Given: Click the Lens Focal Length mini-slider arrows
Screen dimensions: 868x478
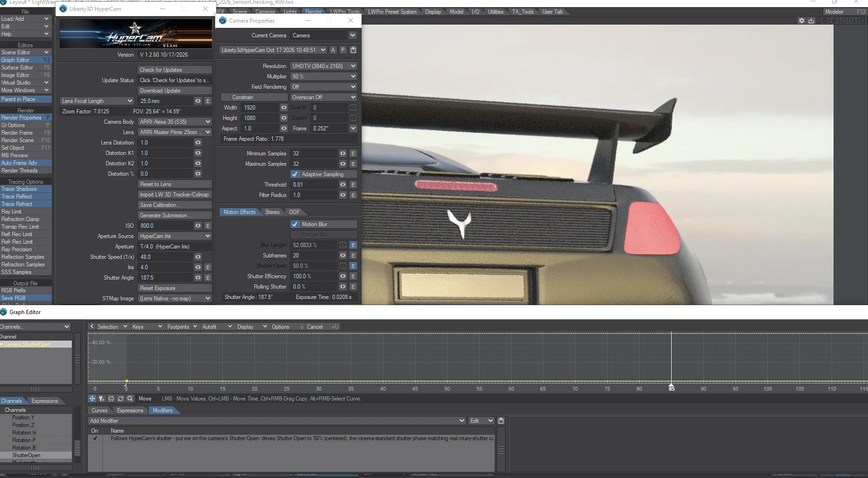Looking at the screenshot, I should 198,101.
